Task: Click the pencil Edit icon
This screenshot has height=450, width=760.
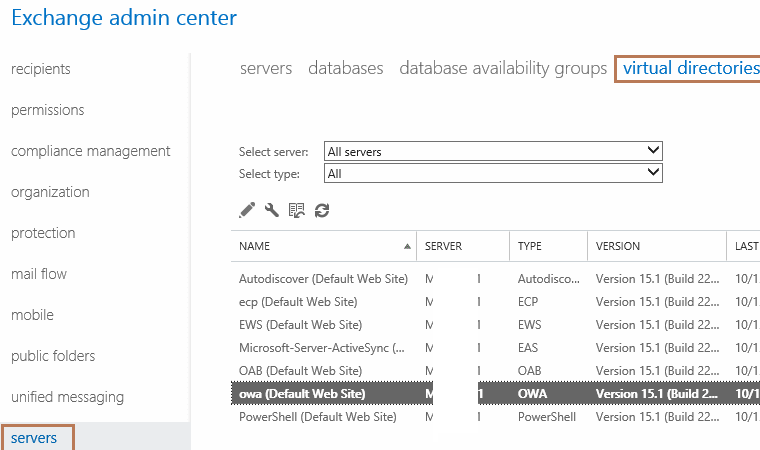Action: (247, 210)
